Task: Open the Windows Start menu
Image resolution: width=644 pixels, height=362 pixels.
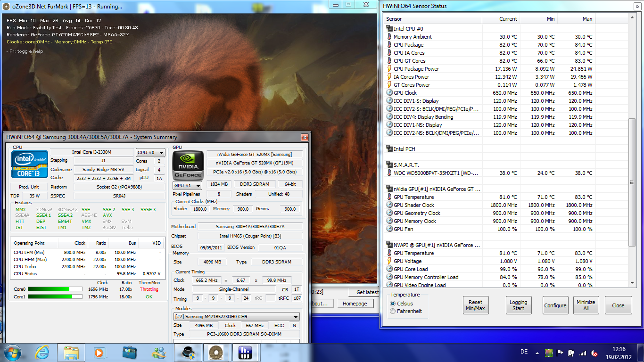Action: pyautogui.click(x=13, y=353)
